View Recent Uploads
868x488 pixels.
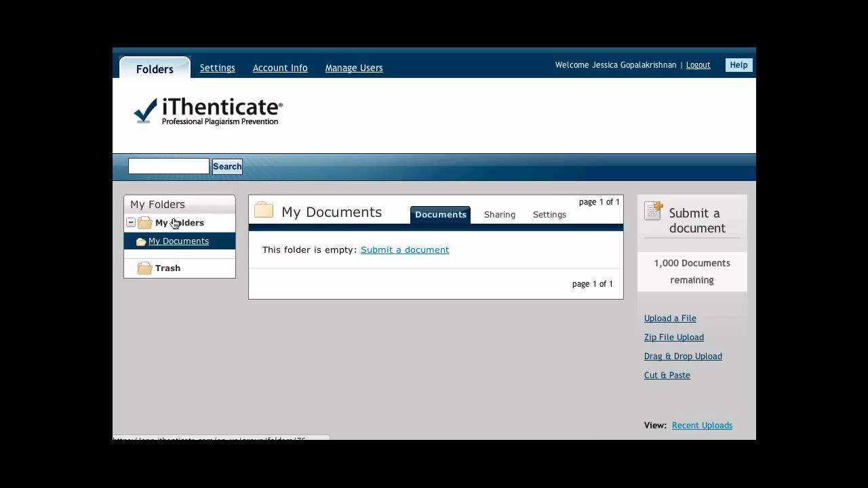[702, 426]
